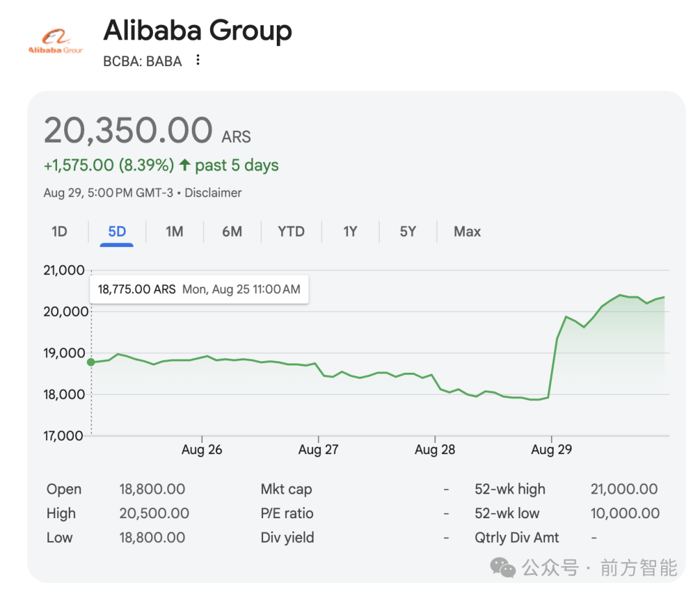Click the Alibaba Group logo
The image size is (700, 596).
click(x=56, y=42)
